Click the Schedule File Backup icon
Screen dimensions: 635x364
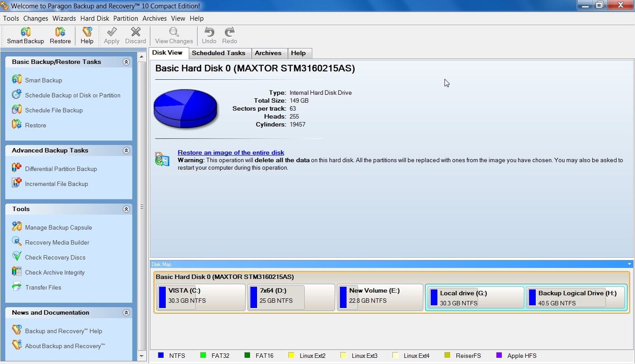(x=17, y=110)
